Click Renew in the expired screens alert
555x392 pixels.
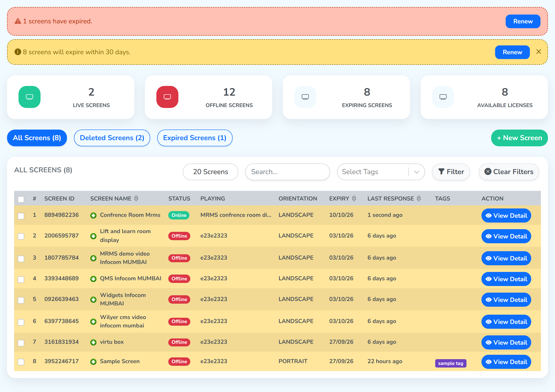pyautogui.click(x=523, y=21)
